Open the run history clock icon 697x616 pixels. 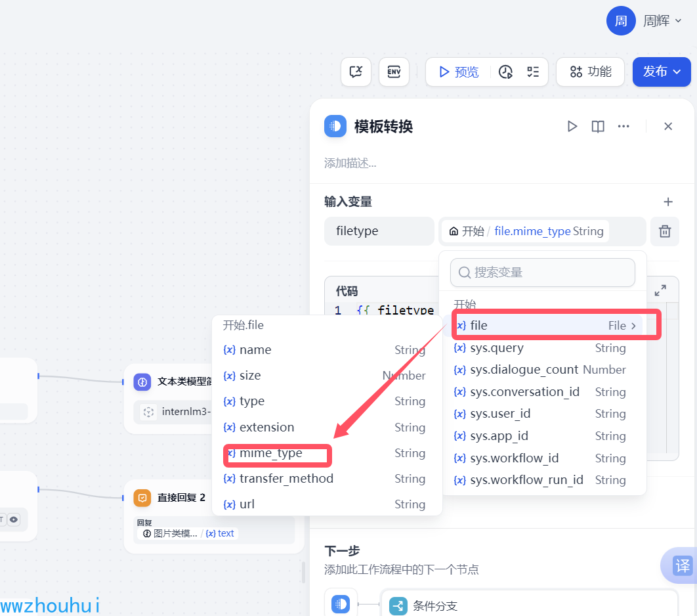click(505, 72)
